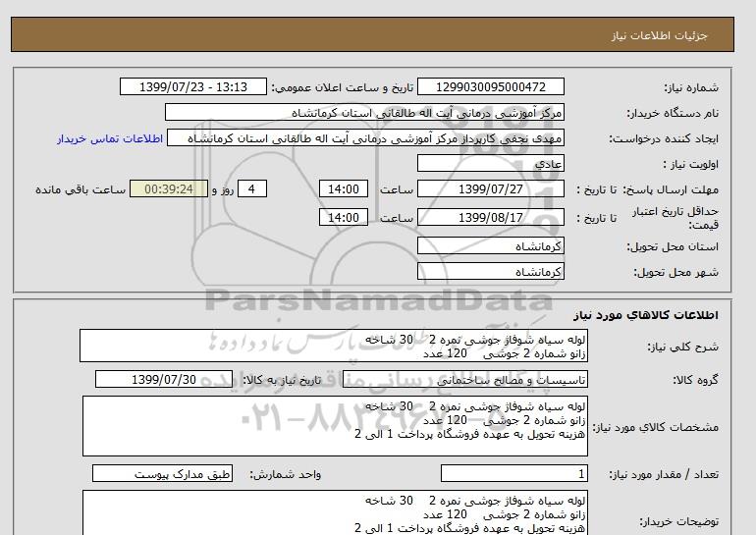The image size is (756, 535).
Task: Click the شماره نیاز label
Action: tap(691, 88)
